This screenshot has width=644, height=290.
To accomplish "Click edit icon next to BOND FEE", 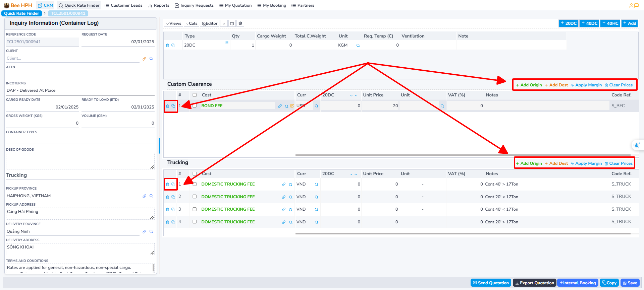I will click(292, 106).
